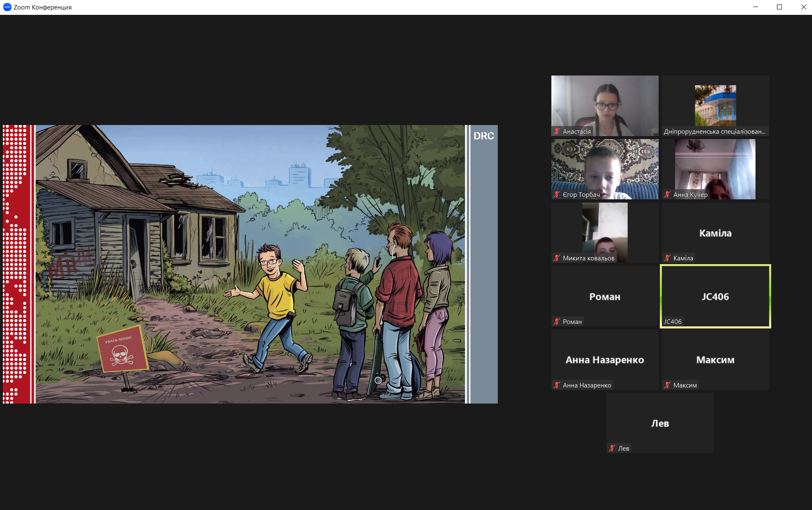Click the muted mic icon beside Максим
The width and height of the screenshot is (812, 510).
[667, 385]
